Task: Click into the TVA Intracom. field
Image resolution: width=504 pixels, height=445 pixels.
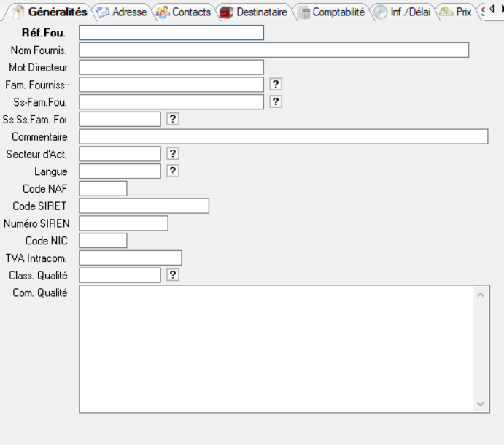Action: (x=130, y=258)
